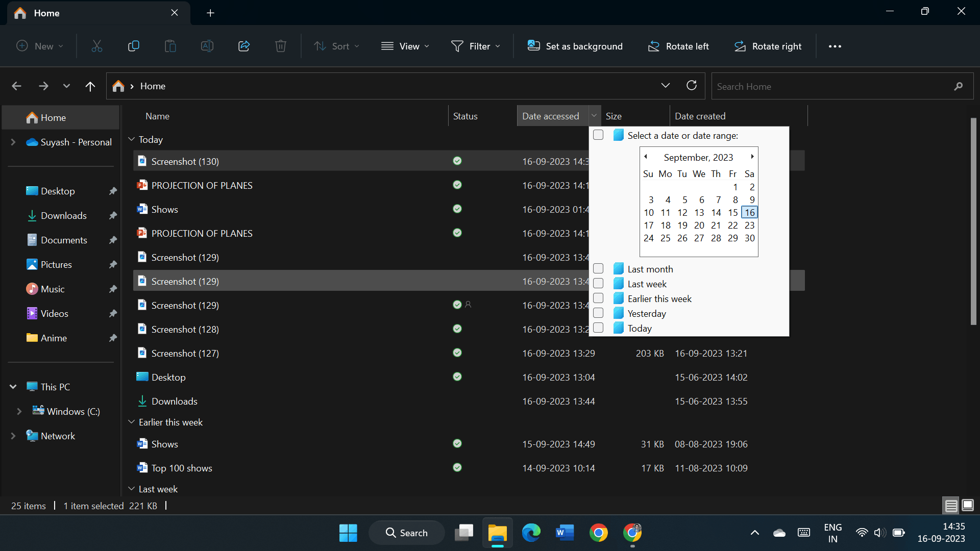This screenshot has height=551, width=980.
Task: Open Word from the taskbar
Action: click(x=565, y=533)
